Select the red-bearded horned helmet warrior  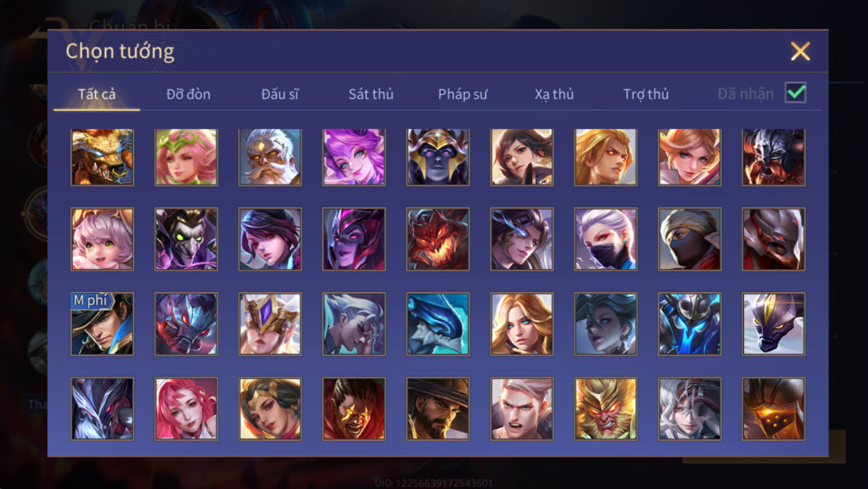tap(773, 157)
